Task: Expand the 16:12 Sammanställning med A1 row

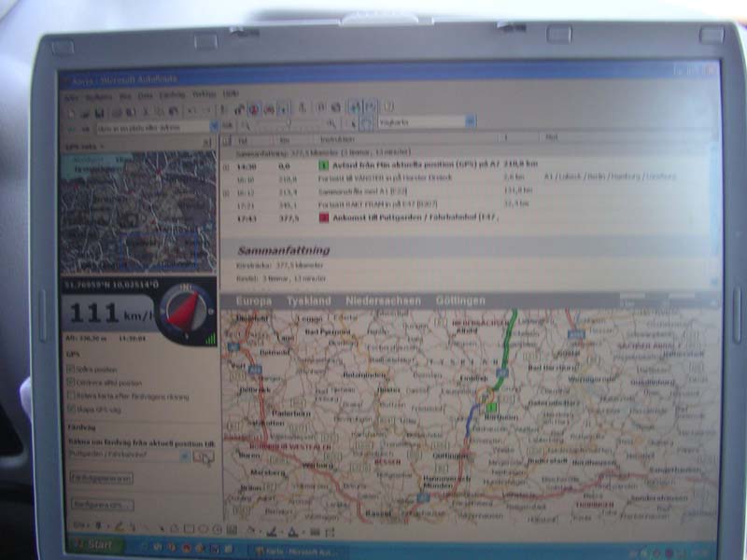Action: tap(226, 193)
